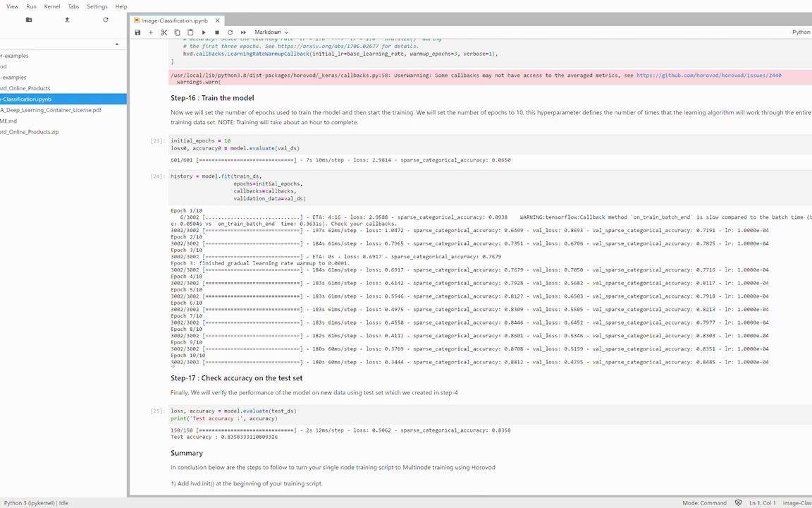The image size is (812, 508).
Task: Switch to the Image-Classification.ipynb tab
Action: point(173,20)
